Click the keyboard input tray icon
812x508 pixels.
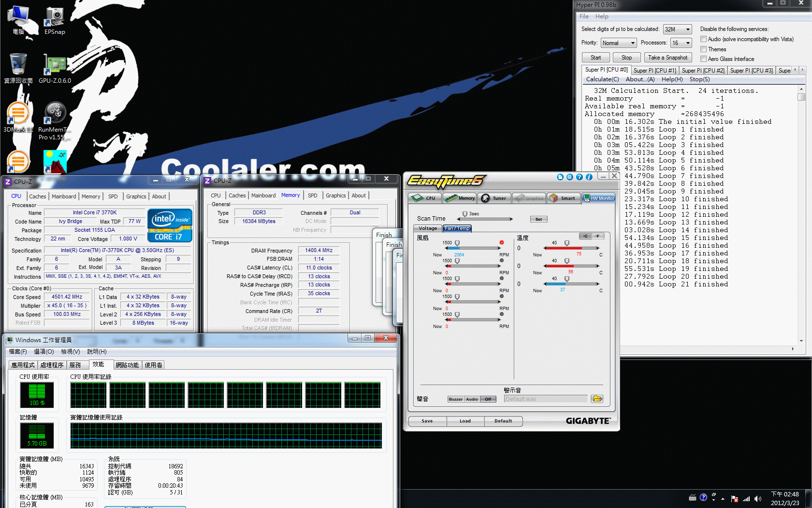[693, 497]
